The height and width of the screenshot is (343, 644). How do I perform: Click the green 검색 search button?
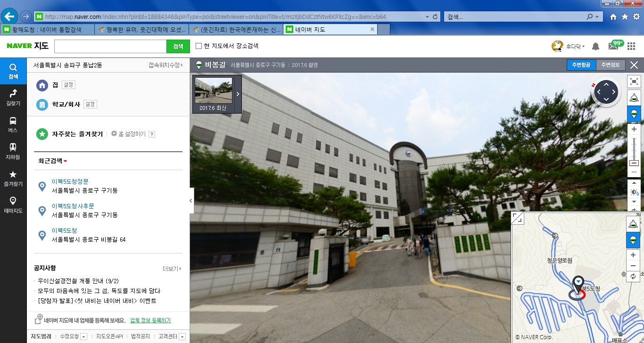point(178,46)
